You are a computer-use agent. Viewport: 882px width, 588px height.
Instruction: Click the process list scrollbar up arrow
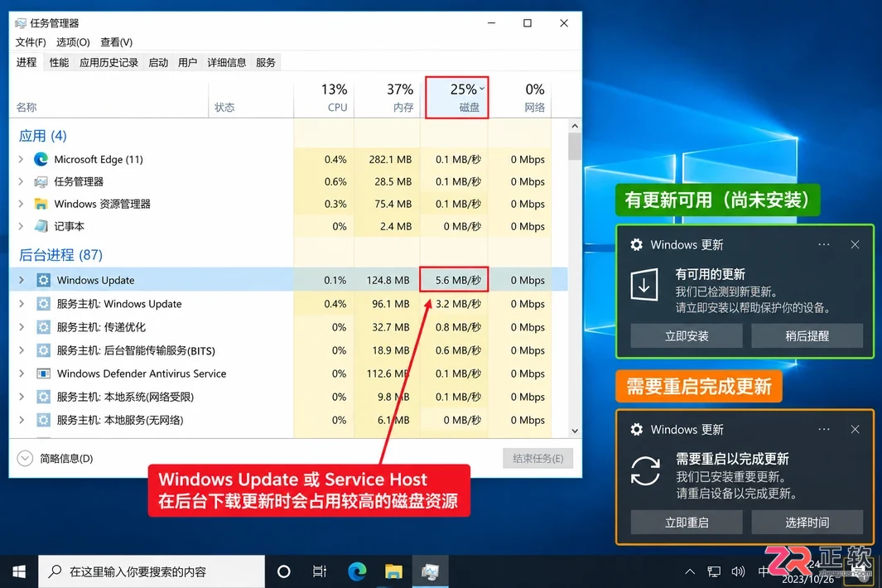point(574,126)
